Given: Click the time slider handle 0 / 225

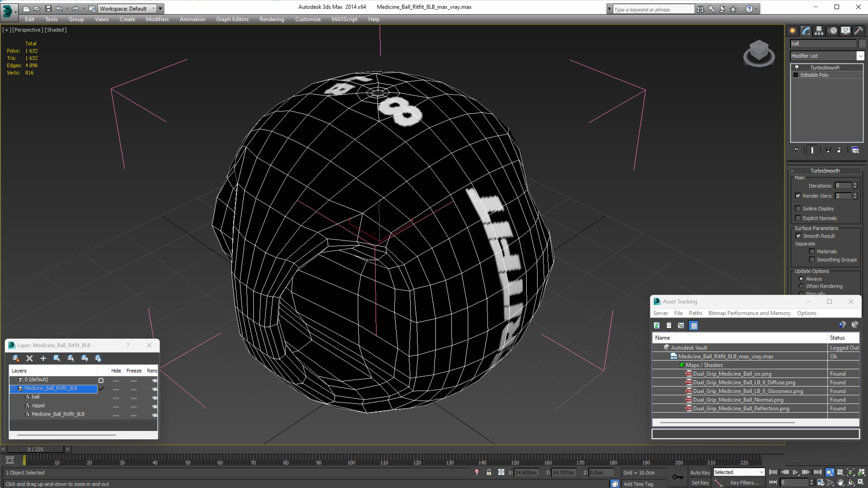Looking at the screenshot, I should [35, 449].
